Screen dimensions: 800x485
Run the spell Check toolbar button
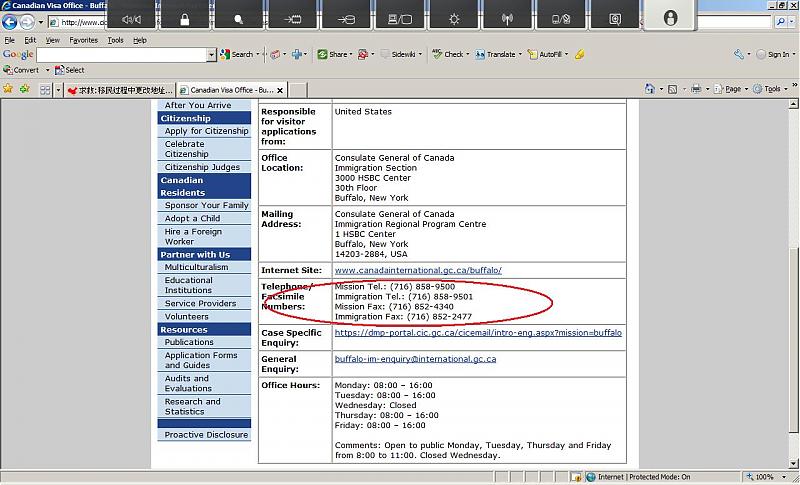(448, 54)
